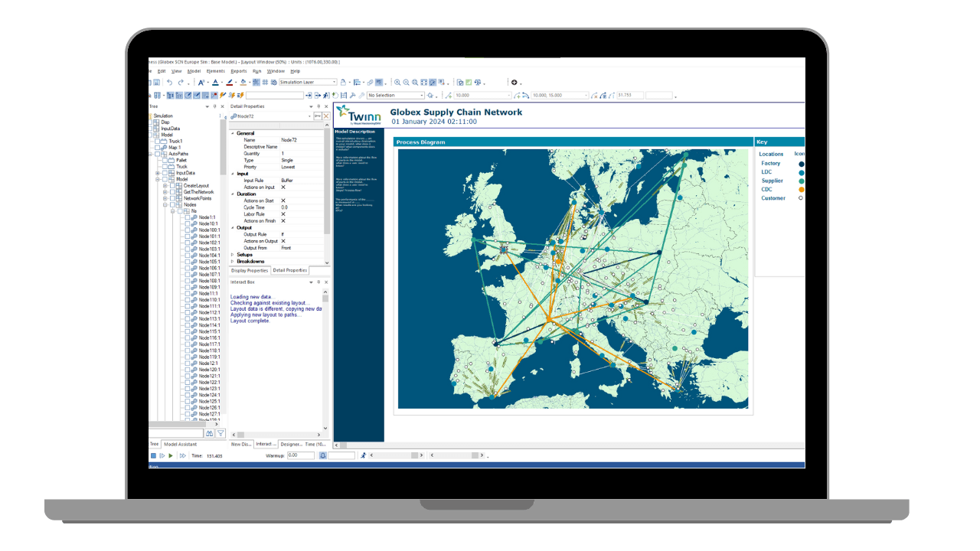Click the Warmup time input field
Screen dimensions: 980x551
click(301, 455)
